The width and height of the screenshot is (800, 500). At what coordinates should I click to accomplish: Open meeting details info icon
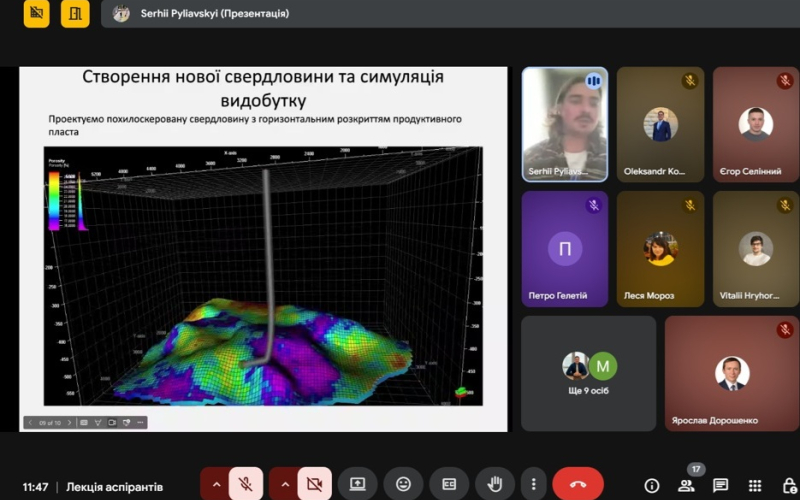click(652, 485)
